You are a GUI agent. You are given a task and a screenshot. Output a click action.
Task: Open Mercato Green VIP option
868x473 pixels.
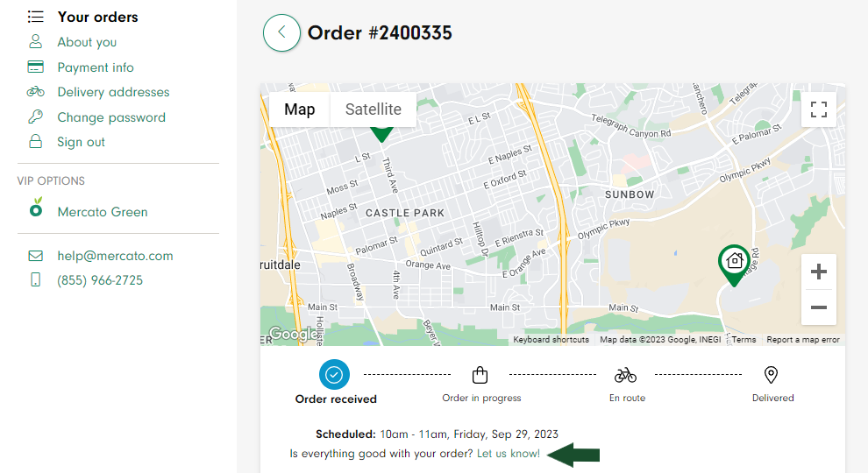[103, 212]
